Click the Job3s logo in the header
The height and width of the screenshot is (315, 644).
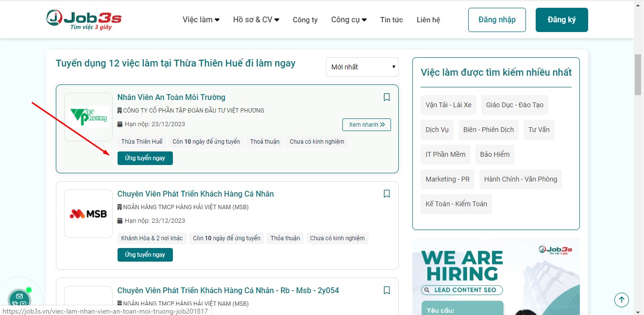click(83, 18)
